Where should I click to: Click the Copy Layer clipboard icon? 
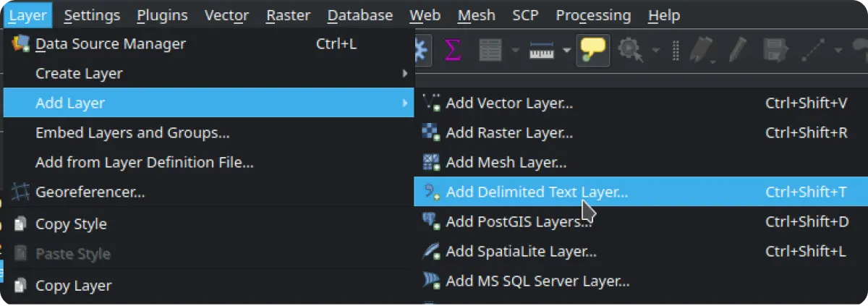click(x=20, y=285)
